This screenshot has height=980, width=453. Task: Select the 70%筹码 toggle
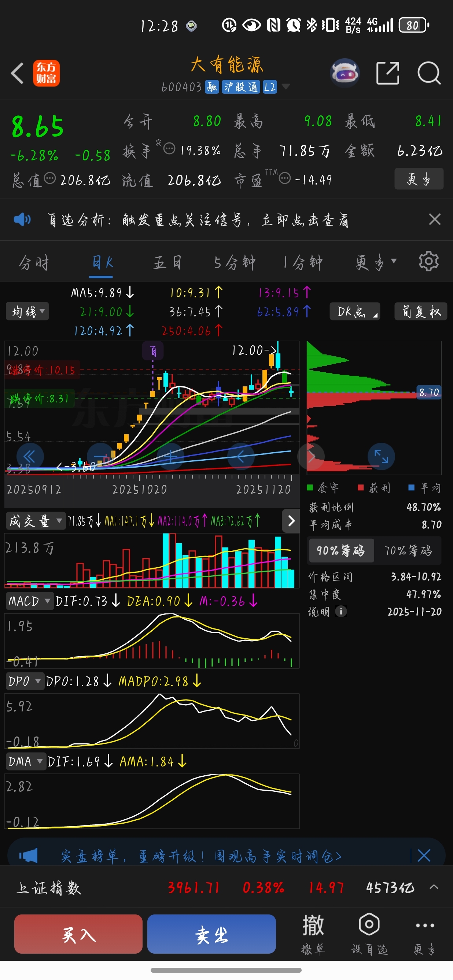coord(408,550)
